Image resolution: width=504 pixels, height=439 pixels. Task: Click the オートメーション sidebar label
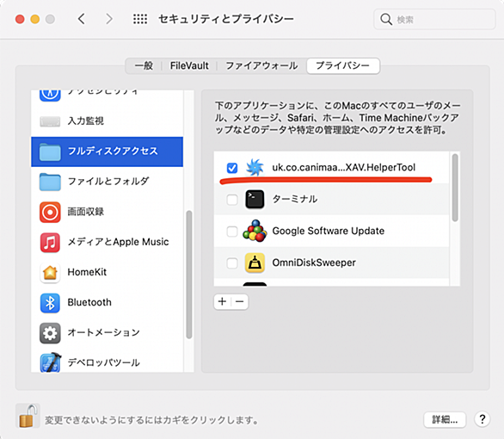click(103, 332)
